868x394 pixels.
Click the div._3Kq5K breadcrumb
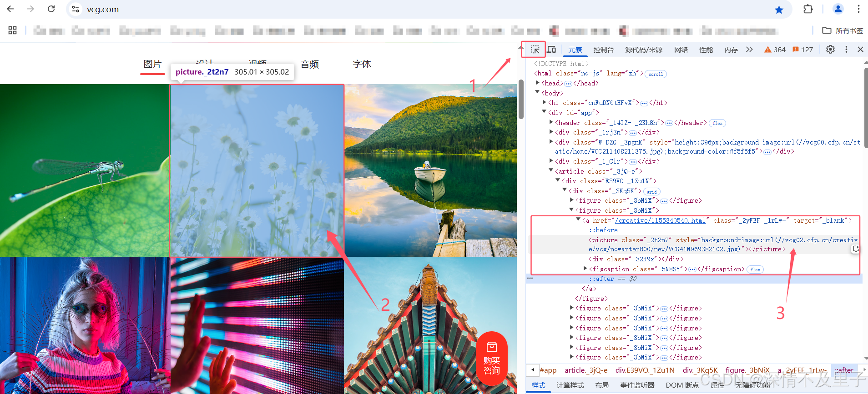(x=700, y=370)
